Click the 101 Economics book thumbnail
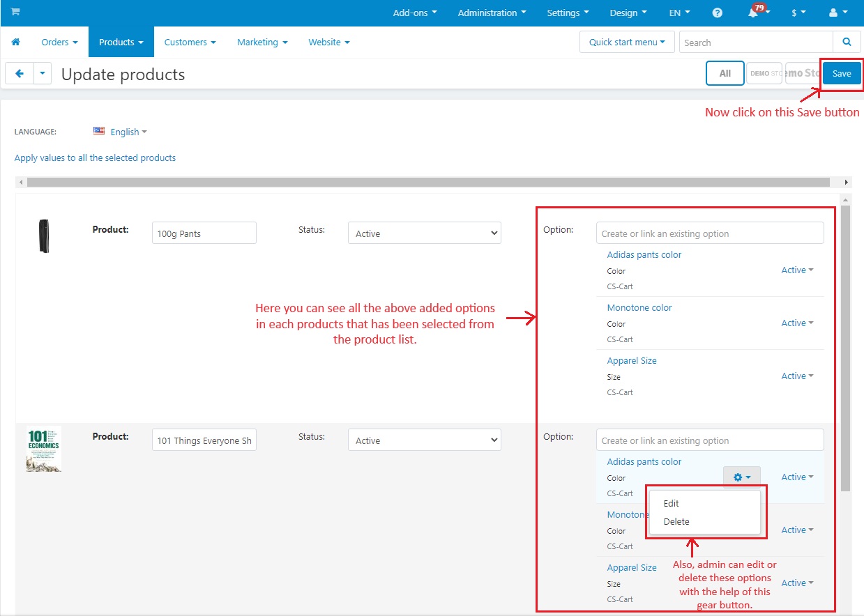The image size is (864, 616). point(44,449)
